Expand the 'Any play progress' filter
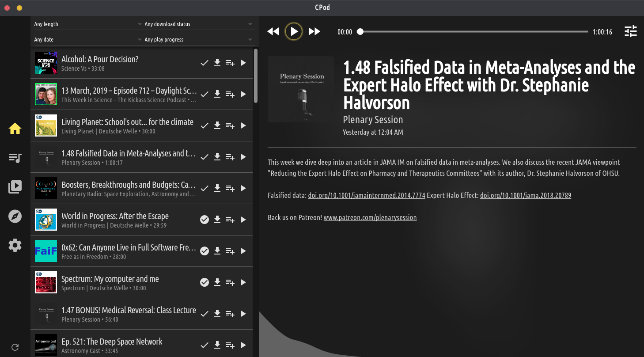 point(198,40)
